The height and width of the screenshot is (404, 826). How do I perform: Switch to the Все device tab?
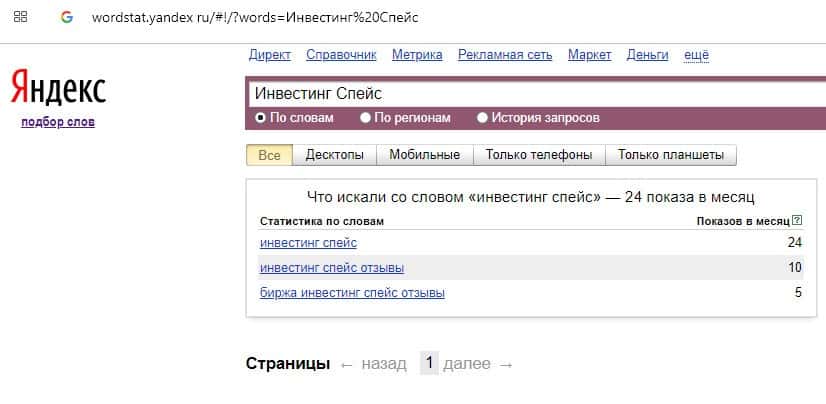(x=269, y=155)
